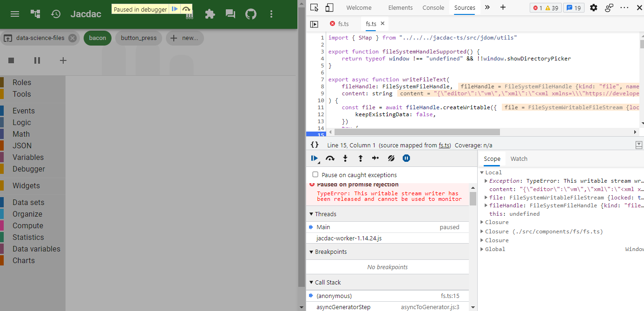Pretty-print the source using the braces icon

[x=315, y=145]
